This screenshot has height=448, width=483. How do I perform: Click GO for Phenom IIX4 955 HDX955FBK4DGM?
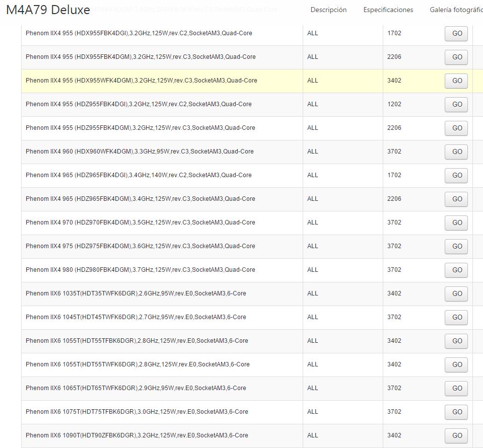(456, 57)
